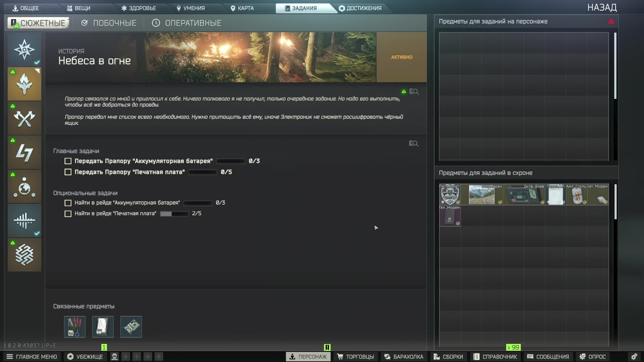Click the settings gear in bottom bar
Image resolution: width=644 pixels, height=362 pixels.
point(634,357)
